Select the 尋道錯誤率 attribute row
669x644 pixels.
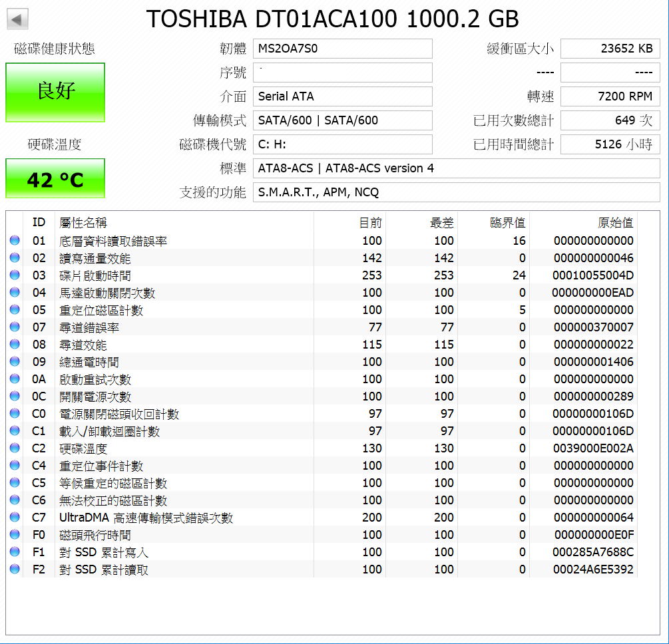click(x=322, y=327)
